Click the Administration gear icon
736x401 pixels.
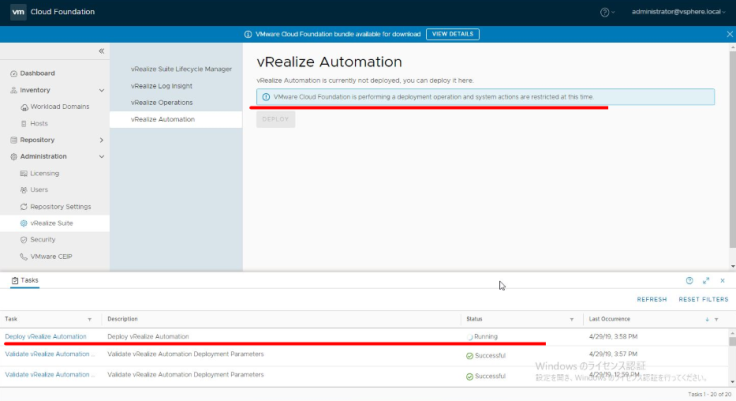pos(14,157)
